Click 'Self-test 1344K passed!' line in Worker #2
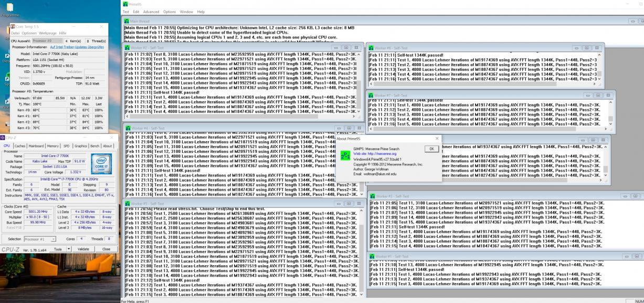The image size is (644, 303). click(163, 92)
